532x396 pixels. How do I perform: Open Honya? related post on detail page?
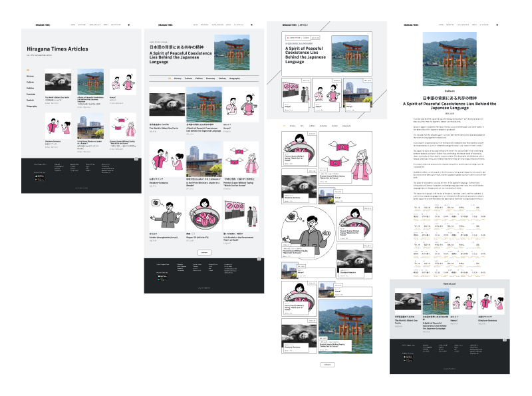point(464,301)
